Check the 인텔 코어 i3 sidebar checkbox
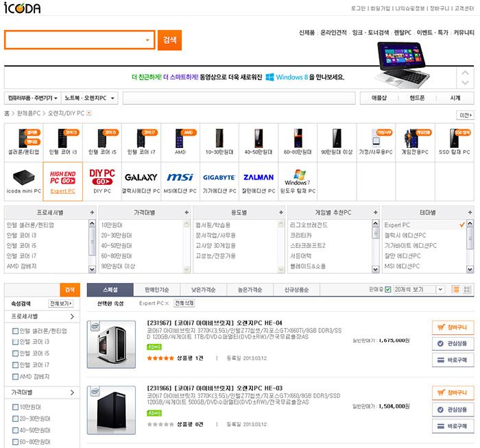The image size is (480, 448). (15, 342)
